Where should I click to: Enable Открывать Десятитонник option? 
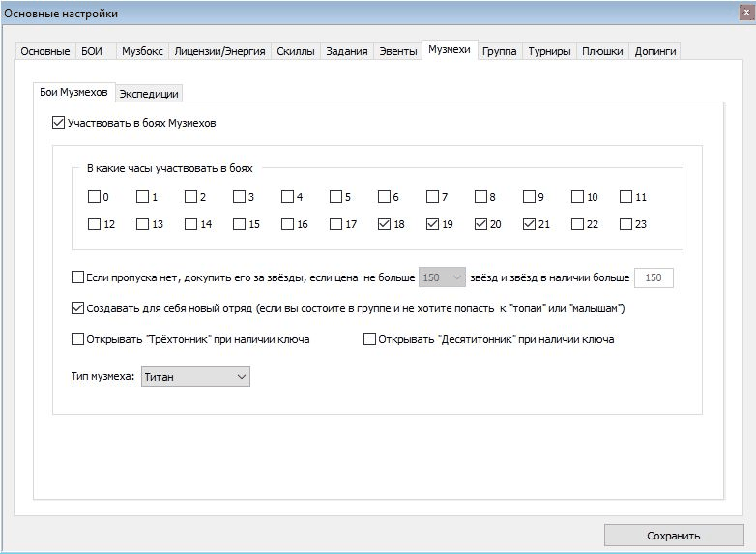coord(369,339)
